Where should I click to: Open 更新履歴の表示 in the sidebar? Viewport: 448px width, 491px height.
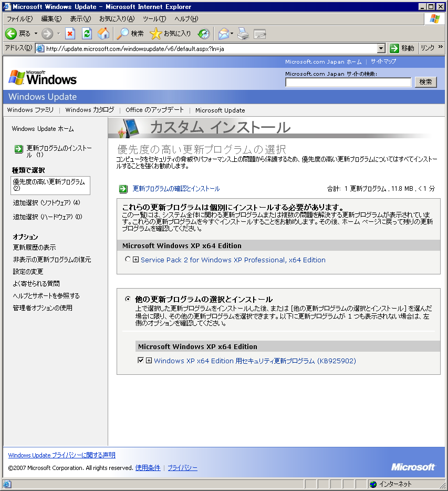click(34, 247)
